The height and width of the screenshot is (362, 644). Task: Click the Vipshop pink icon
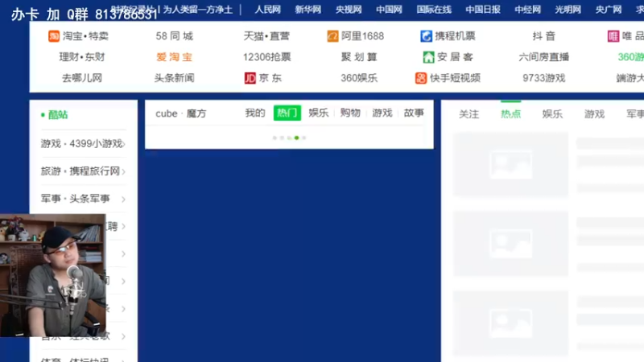pos(613,36)
